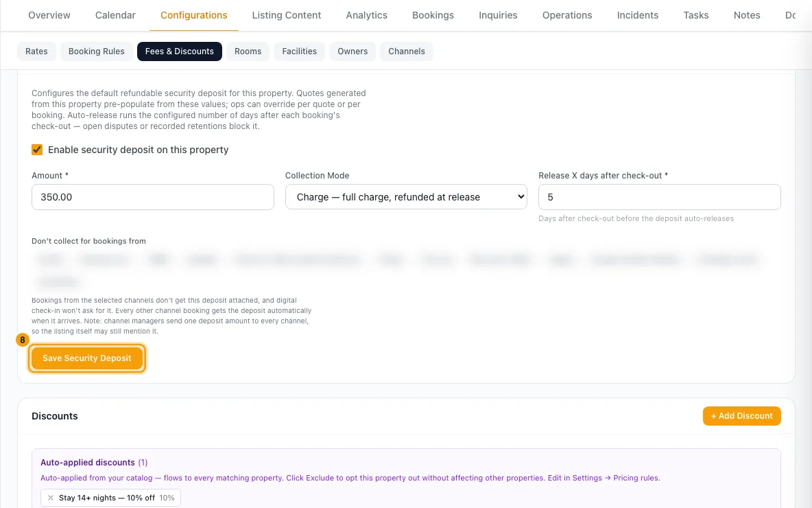The height and width of the screenshot is (508, 812).
Task: Open the Rooms configuration pill
Action: [248, 51]
